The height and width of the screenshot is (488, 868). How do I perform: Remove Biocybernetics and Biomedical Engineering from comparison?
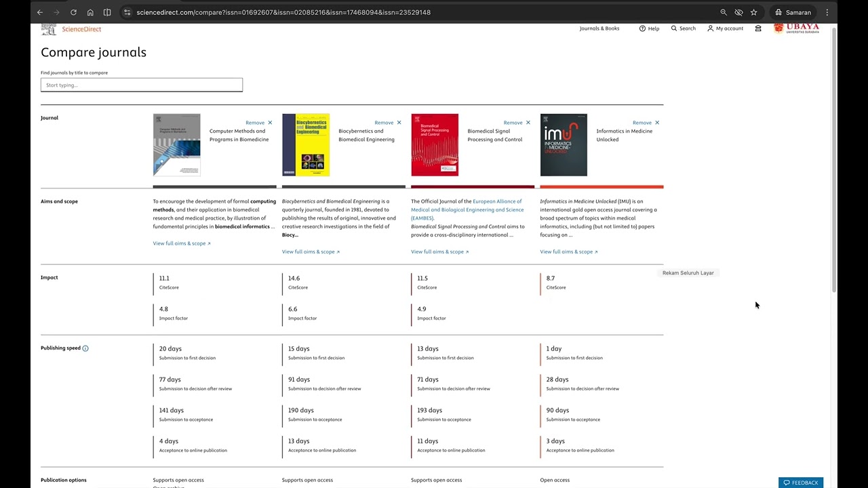[388, 123]
